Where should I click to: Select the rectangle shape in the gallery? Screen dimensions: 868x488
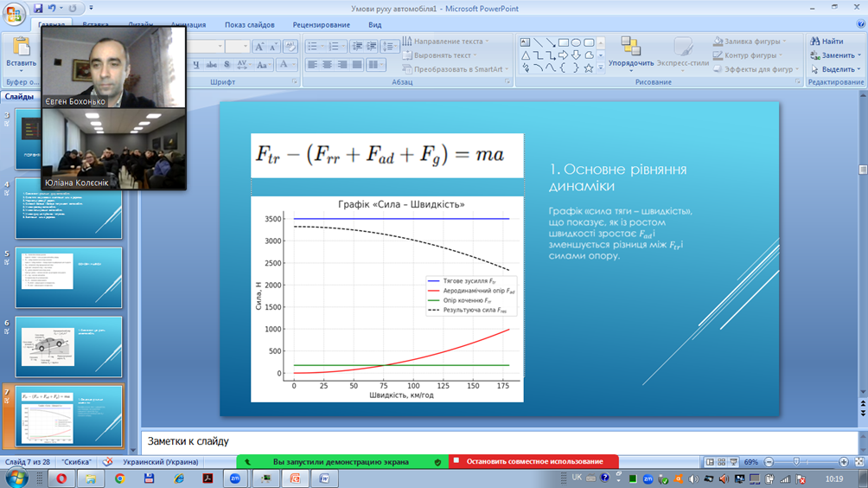pyautogui.click(x=563, y=42)
